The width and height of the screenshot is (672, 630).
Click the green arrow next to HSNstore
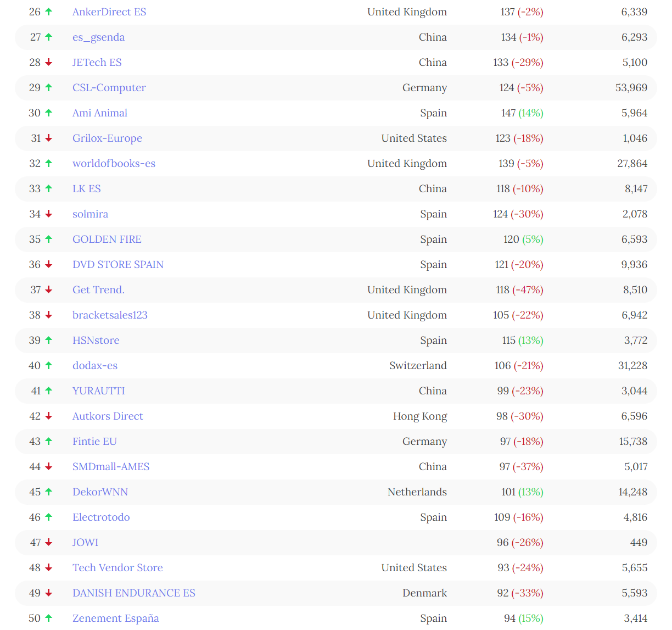48,340
